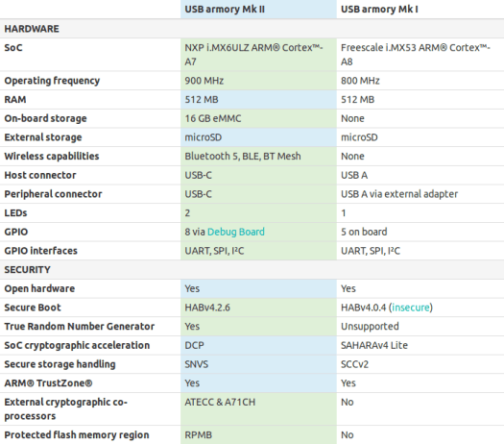Select the 800 MHz value

[x=360, y=81]
